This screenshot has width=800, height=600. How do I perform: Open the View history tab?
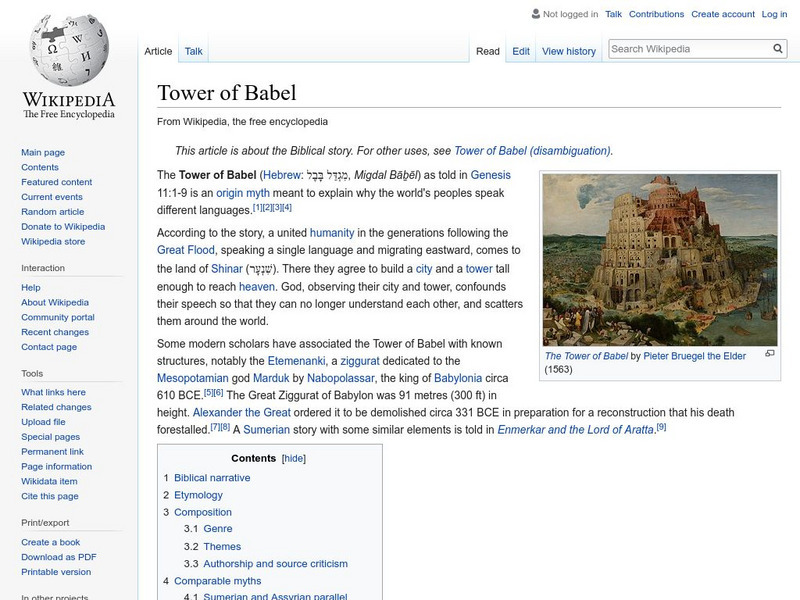click(569, 52)
